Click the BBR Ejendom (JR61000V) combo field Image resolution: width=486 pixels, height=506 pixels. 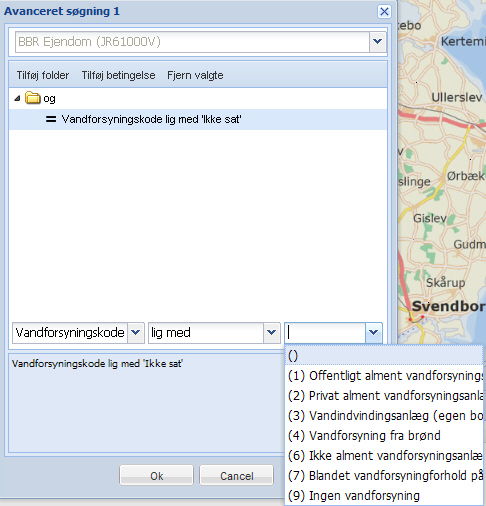pos(192,42)
